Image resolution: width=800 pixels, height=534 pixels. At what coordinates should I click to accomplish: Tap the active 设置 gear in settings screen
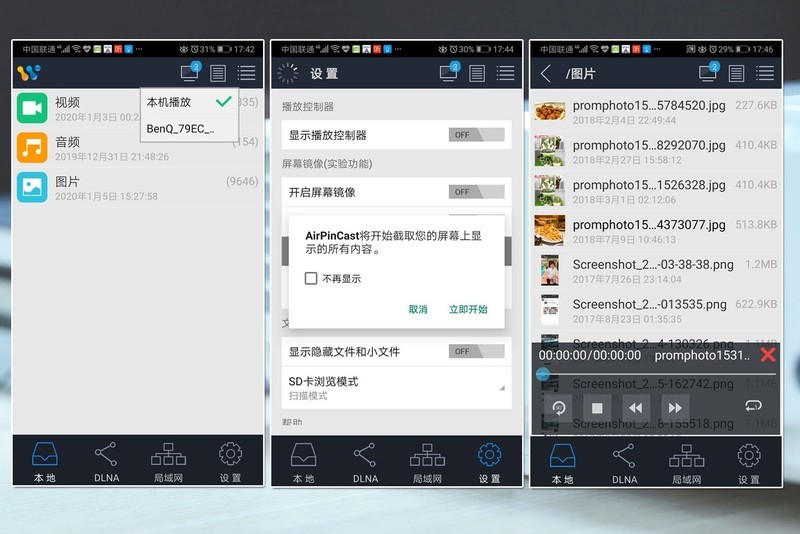pyautogui.click(x=489, y=454)
